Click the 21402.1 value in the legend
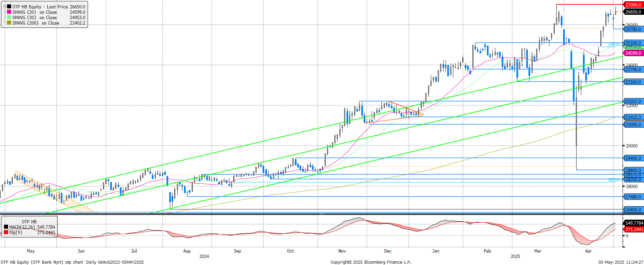The width and height of the screenshot is (644, 265). pyautogui.click(x=78, y=23)
